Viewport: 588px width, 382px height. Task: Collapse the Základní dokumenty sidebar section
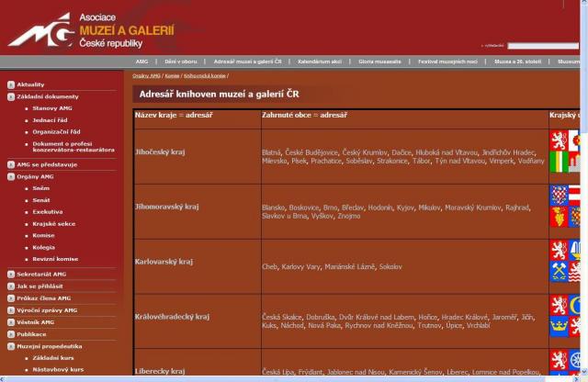(x=11, y=96)
